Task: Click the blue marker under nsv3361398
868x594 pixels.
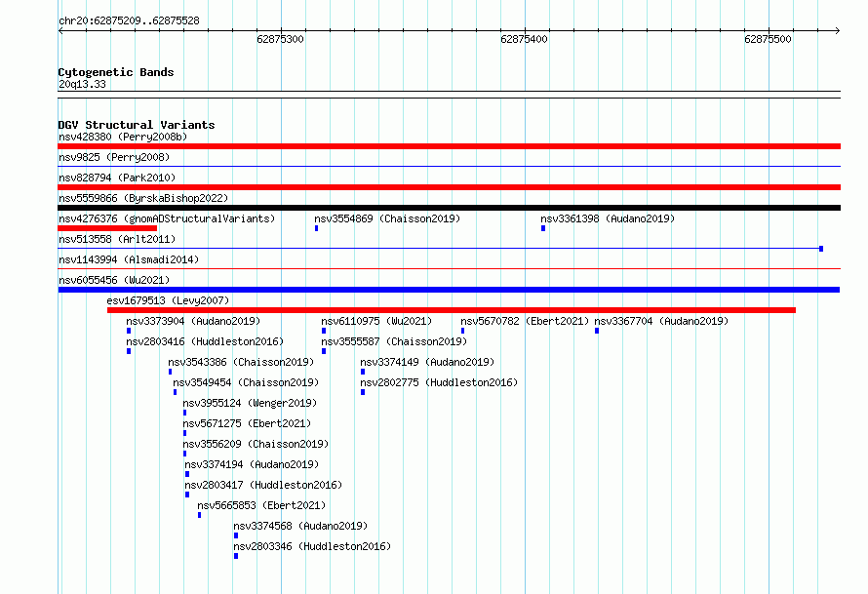Action: [x=543, y=228]
